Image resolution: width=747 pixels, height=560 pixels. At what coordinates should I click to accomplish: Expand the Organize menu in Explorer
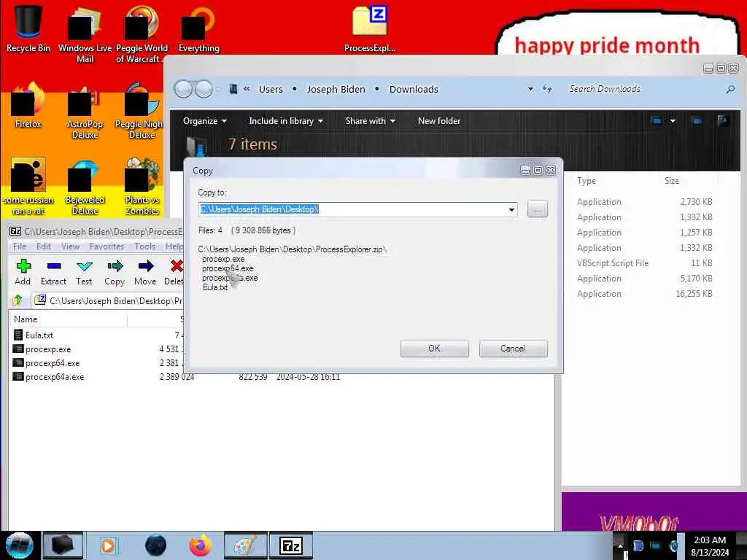[205, 121]
